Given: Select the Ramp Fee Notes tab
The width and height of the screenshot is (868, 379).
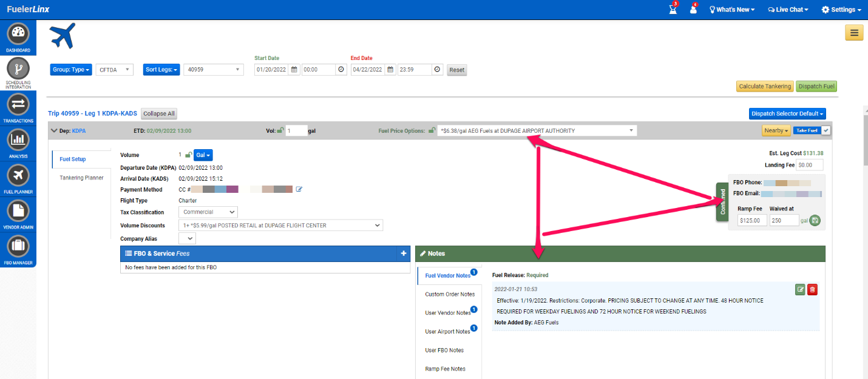Looking at the screenshot, I should [x=445, y=369].
